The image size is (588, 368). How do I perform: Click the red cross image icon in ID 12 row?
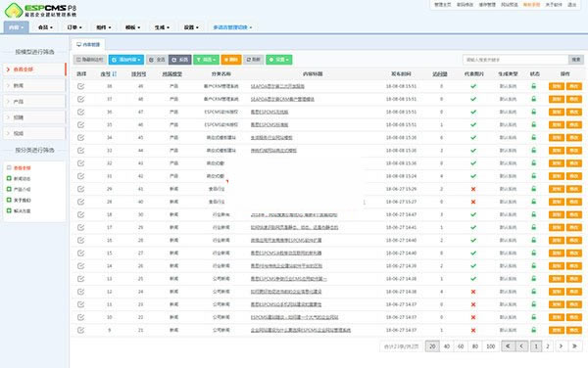pos(473,292)
